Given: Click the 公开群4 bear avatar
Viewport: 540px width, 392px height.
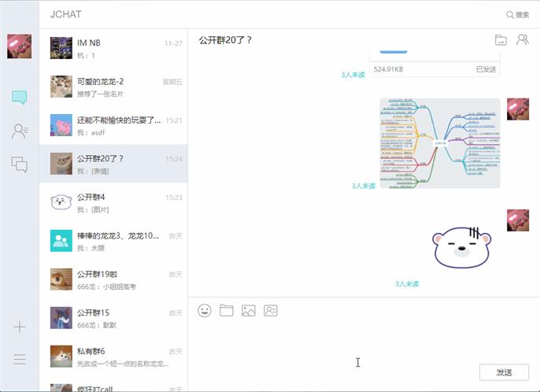Looking at the screenshot, I should 61,202.
